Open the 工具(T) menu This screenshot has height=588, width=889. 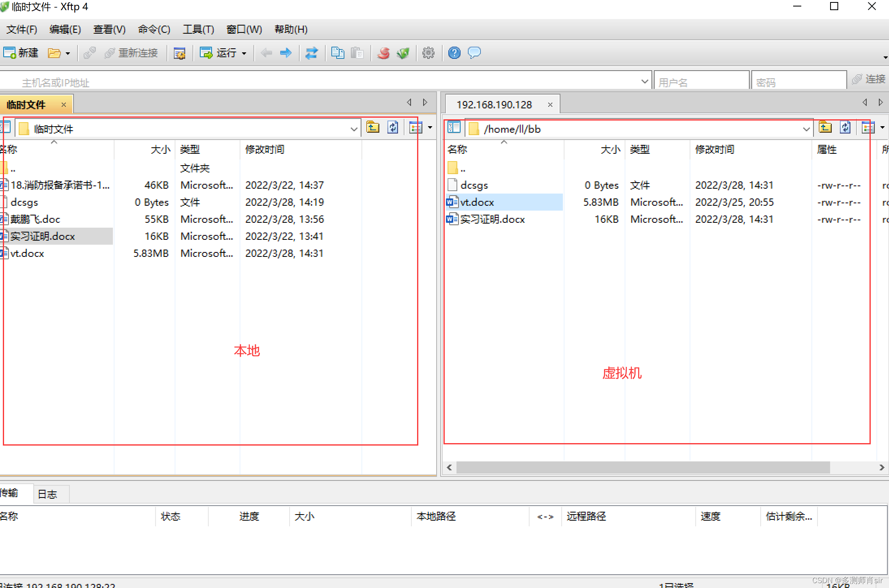(x=198, y=29)
